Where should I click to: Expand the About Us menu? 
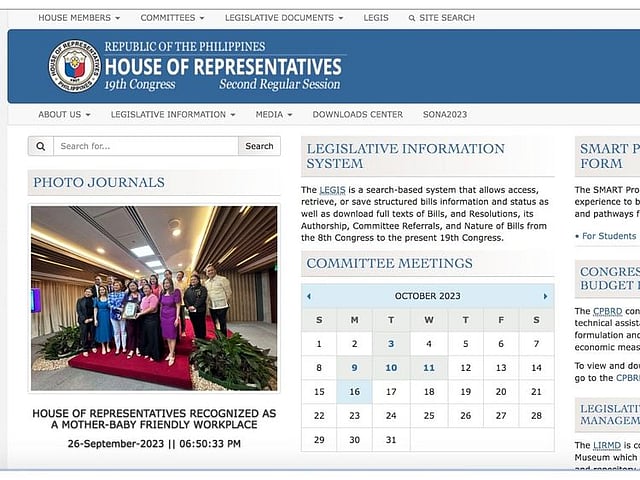pyautogui.click(x=64, y=115)
